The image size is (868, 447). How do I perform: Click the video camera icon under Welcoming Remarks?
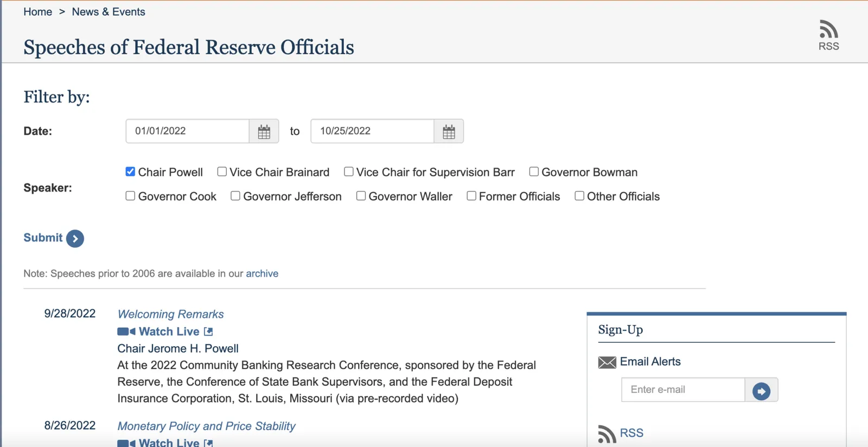[x=126, y=331]
